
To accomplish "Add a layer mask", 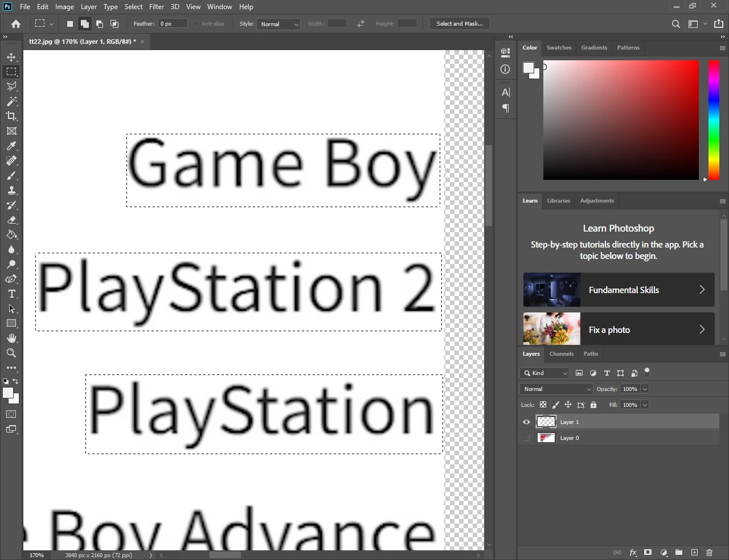I will [x=648, y=553].
